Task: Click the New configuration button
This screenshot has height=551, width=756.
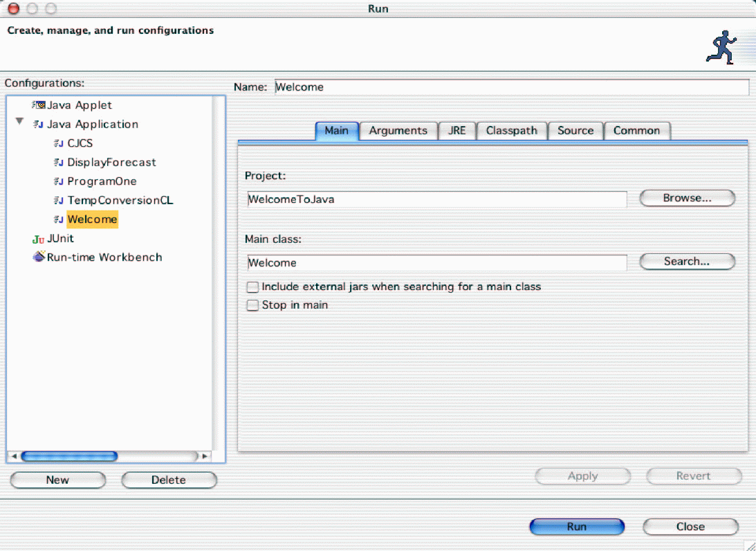Action: [x=58, y=480]
